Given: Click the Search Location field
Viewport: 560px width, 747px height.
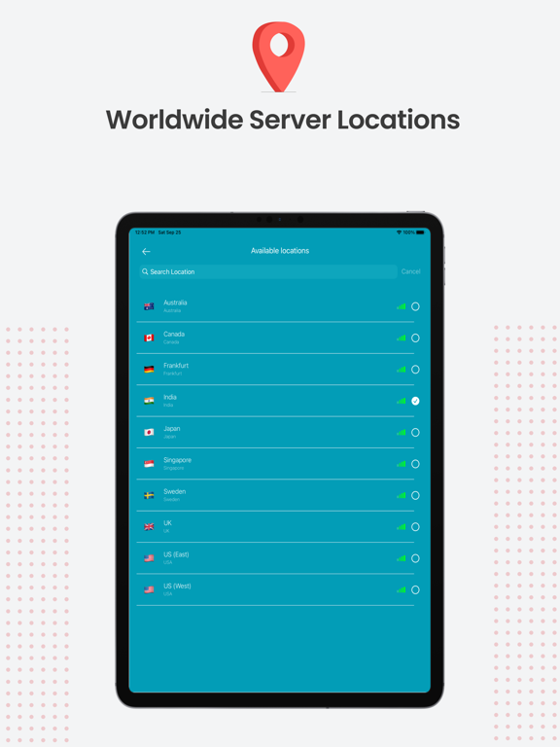Looking at the screenshot, I should (x=268, y=271).
